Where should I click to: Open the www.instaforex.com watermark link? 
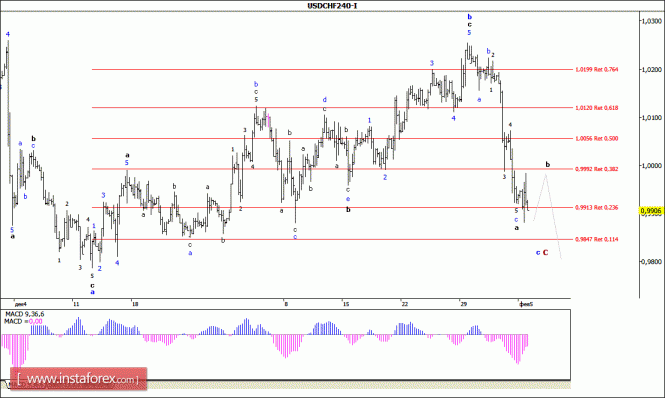pos(78,378)
